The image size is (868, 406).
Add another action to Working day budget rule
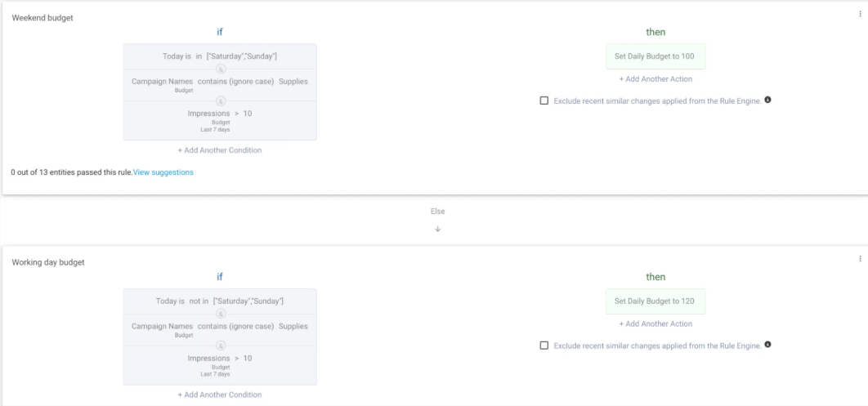pyautogui.click(x=655, y=323)
